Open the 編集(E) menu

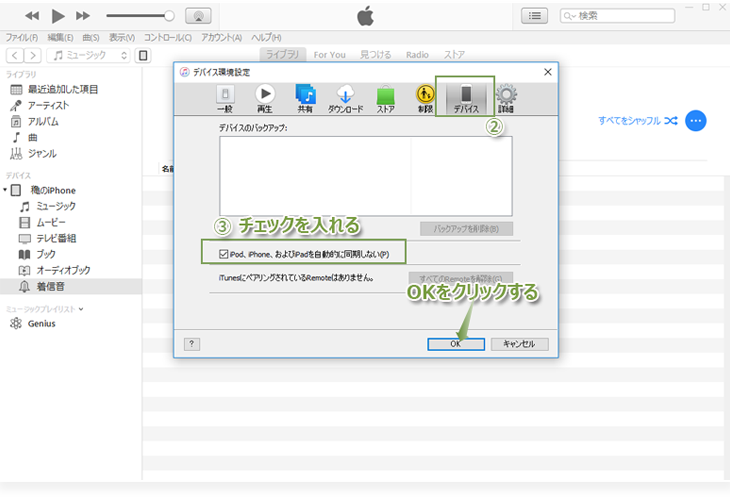(61, 38)
